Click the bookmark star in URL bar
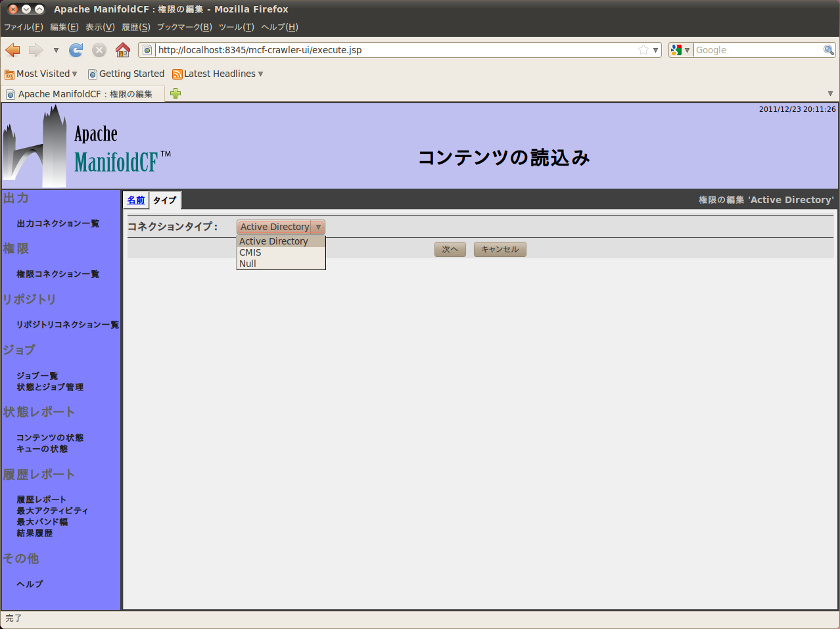The image size is (840, 629). 643,50
